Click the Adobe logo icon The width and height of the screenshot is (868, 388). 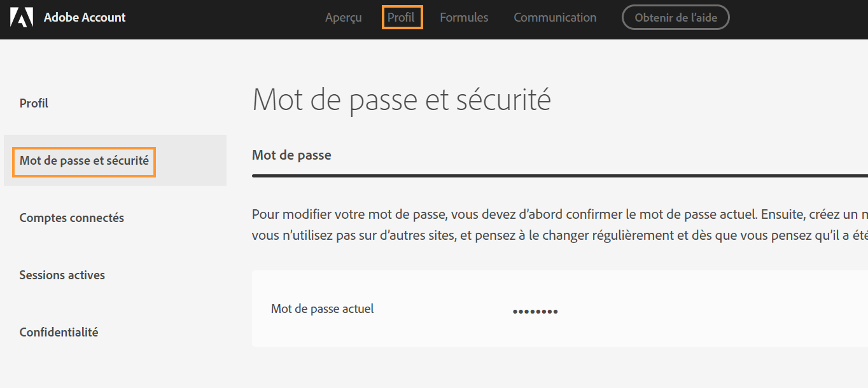coord(22,17)
